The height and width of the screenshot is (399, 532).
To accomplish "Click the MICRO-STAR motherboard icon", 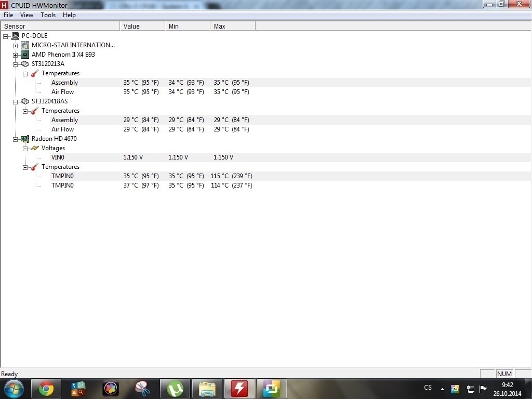I will pyautogui.click(x=25, y=45).
